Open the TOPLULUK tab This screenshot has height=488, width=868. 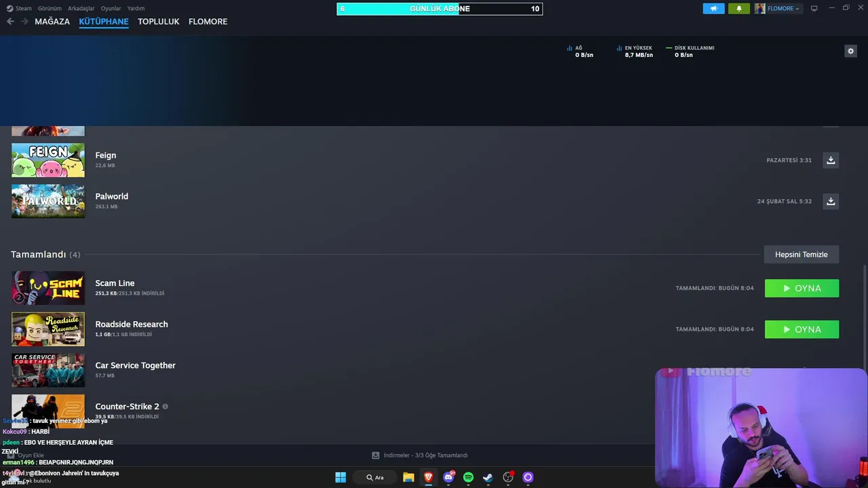click(x=159, y=22)
